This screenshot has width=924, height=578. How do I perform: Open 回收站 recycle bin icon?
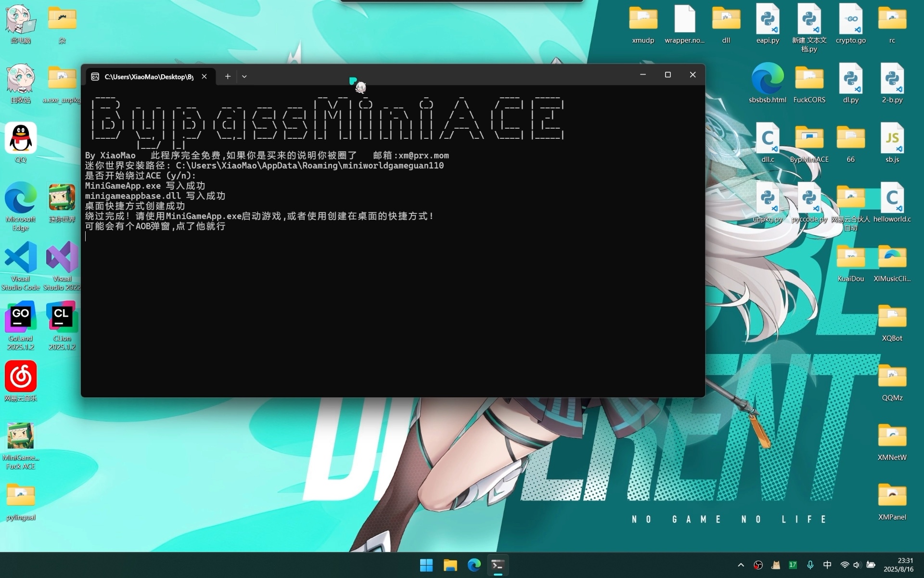point(21,83)
